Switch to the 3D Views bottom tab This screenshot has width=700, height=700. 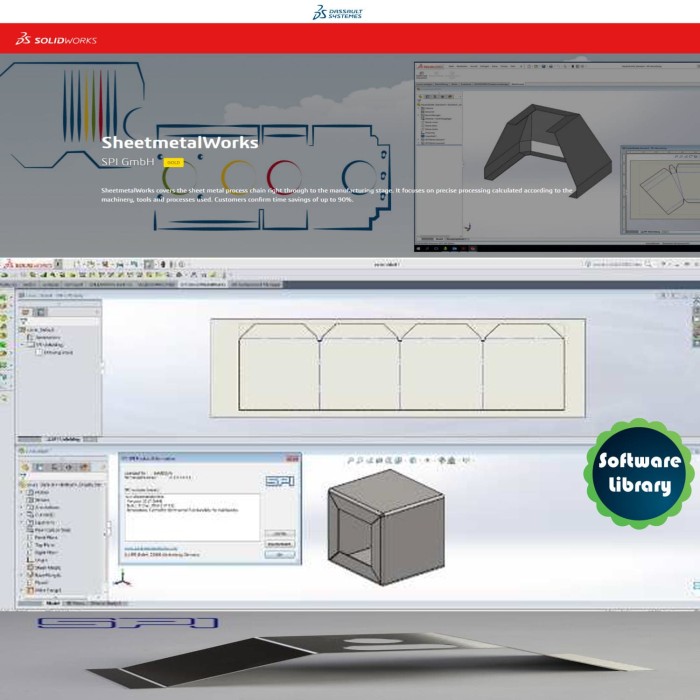(75, 604)
